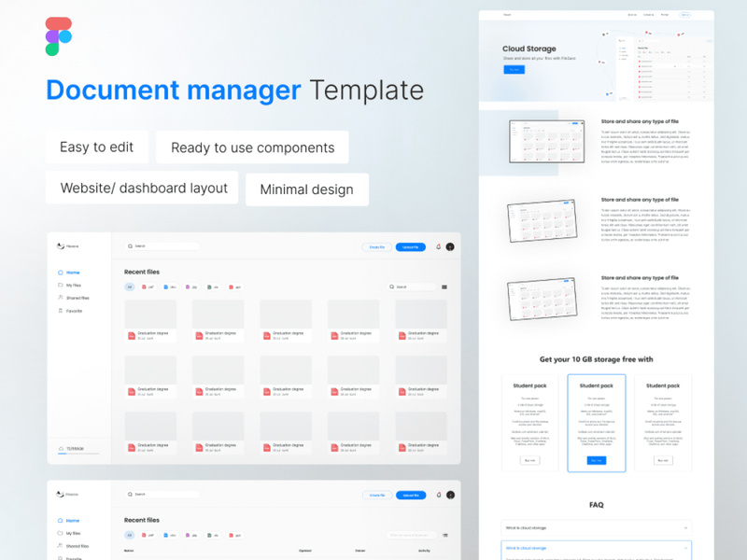Image resolution: width=747 pixels, height=560 pixels.
Task: Click the top search field in upper dashboard
Action: click(163, 246)
